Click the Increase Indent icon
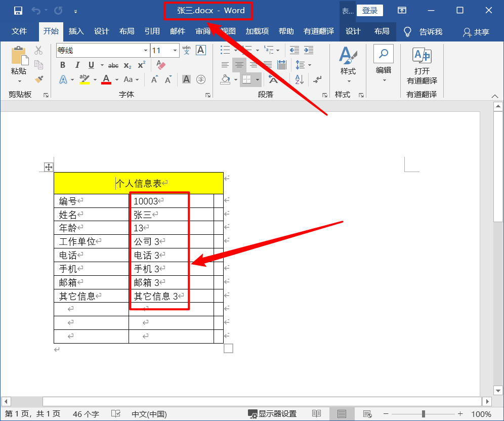 308,50
